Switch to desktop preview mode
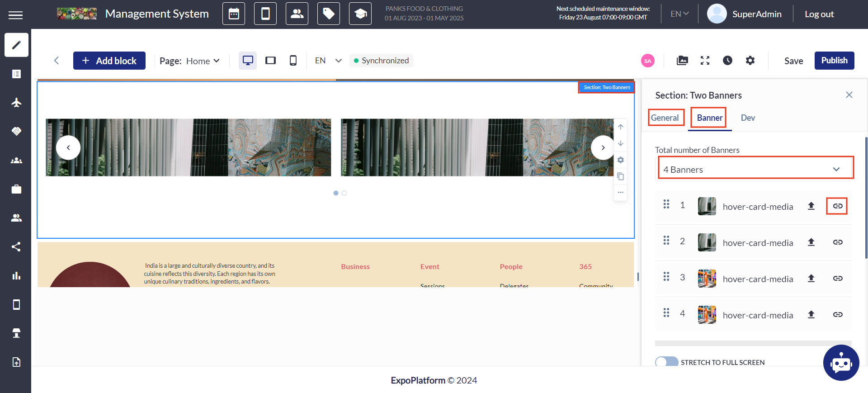The width and height of the screenshot is (868, 393). click(x=248, y=61)
